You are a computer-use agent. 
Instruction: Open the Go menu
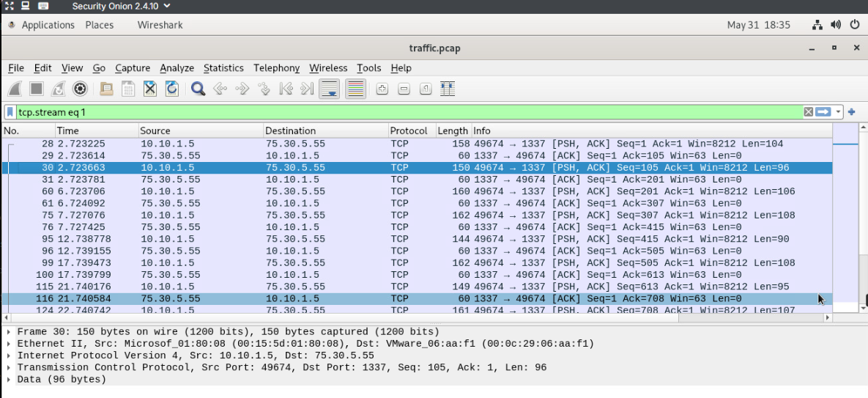[x=99, y=67]
